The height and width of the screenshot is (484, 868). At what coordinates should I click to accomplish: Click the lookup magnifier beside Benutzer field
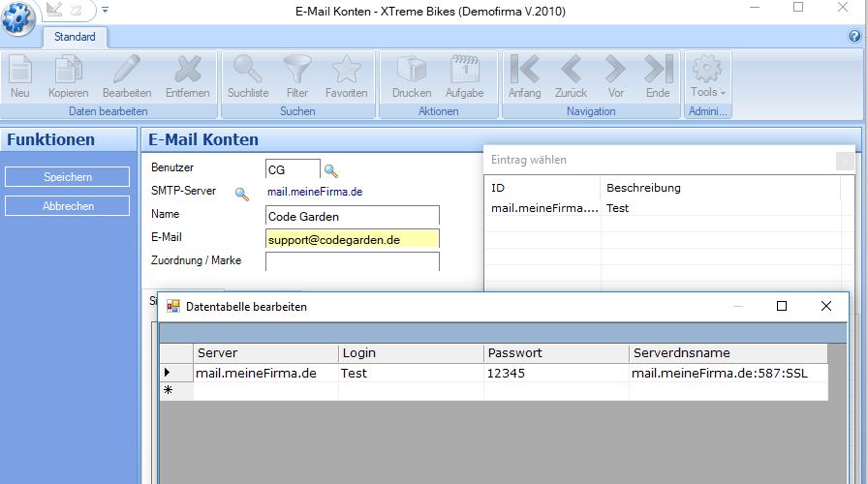(x=331, y=171)
